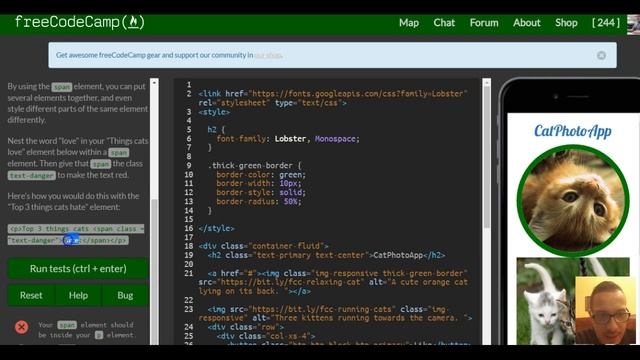This screenshot has height=360, width=640.
Task: Click the failing test message about span element
Action: 86,330
